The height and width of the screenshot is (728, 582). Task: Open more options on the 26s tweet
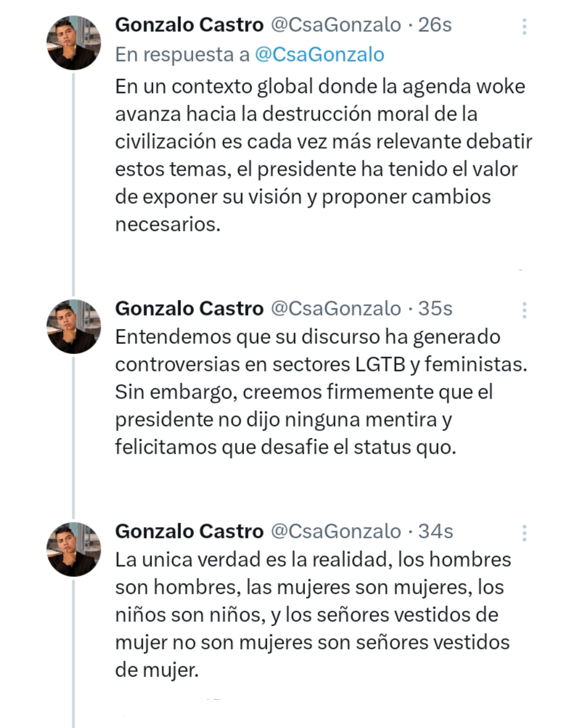[x=524, y=26]
